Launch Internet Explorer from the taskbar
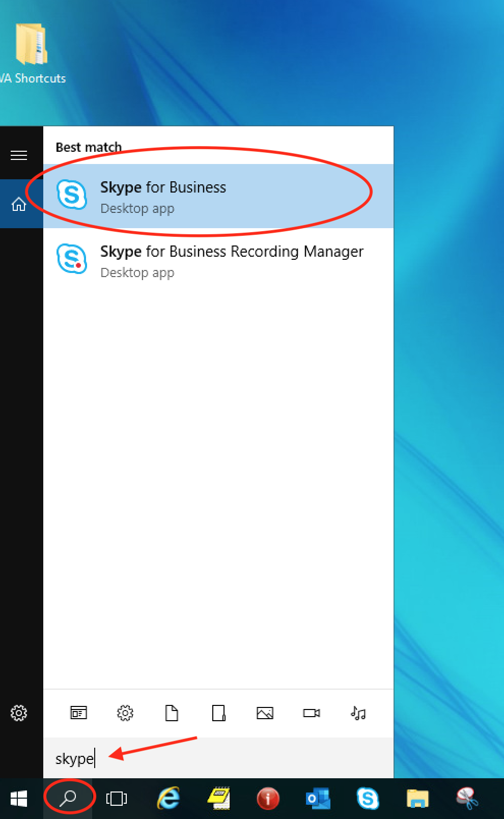504x819 pixels. coord(169,798)
